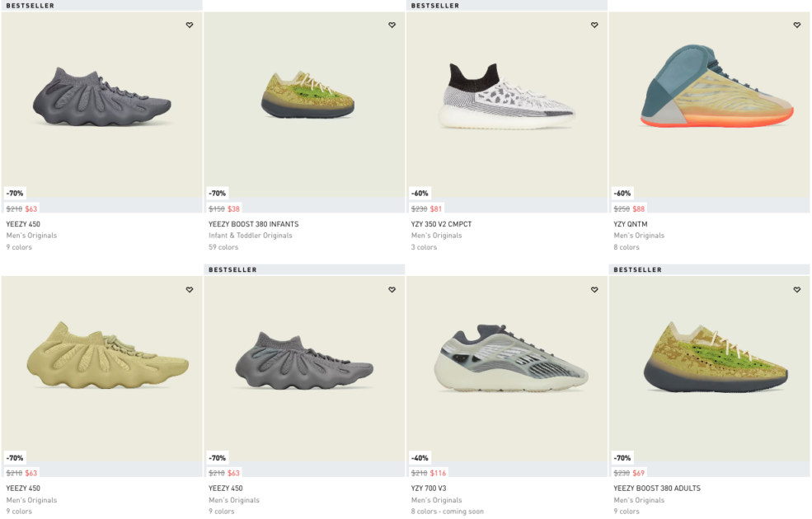Viewport: 812px width, 519px height.
Task: Click the $116 price on YZY 700 V3
Action: (x=438, y=473)
